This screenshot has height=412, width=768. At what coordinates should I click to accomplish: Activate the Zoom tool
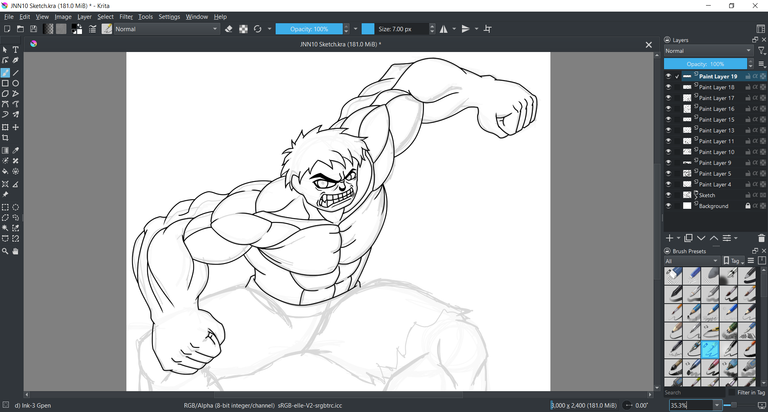(5, 251)
